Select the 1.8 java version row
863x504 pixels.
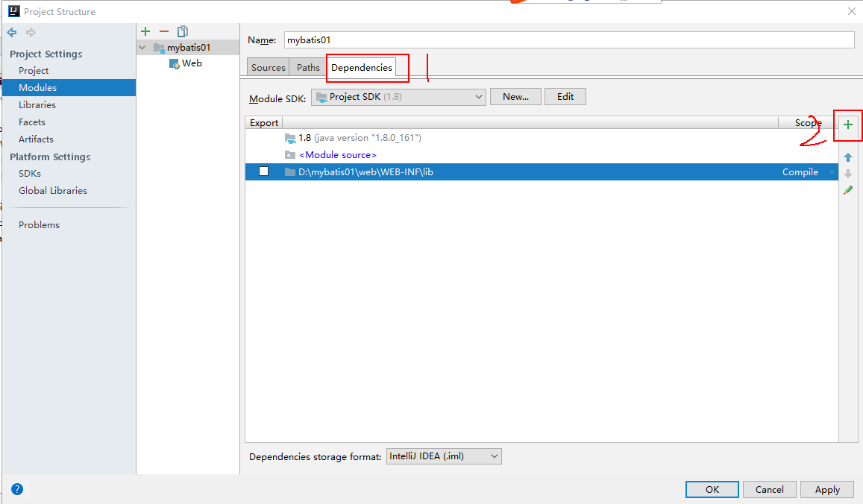pyautogui.click(x=542, y=138)
